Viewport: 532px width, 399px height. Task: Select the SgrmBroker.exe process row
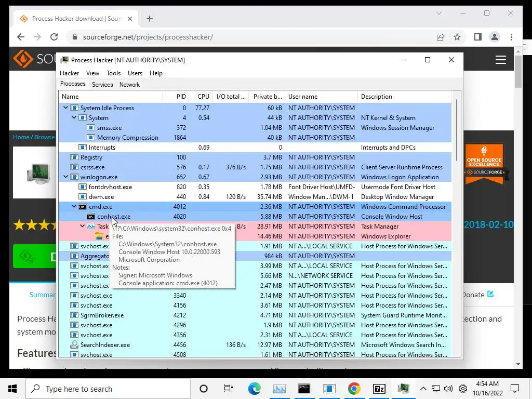[255, 315]
